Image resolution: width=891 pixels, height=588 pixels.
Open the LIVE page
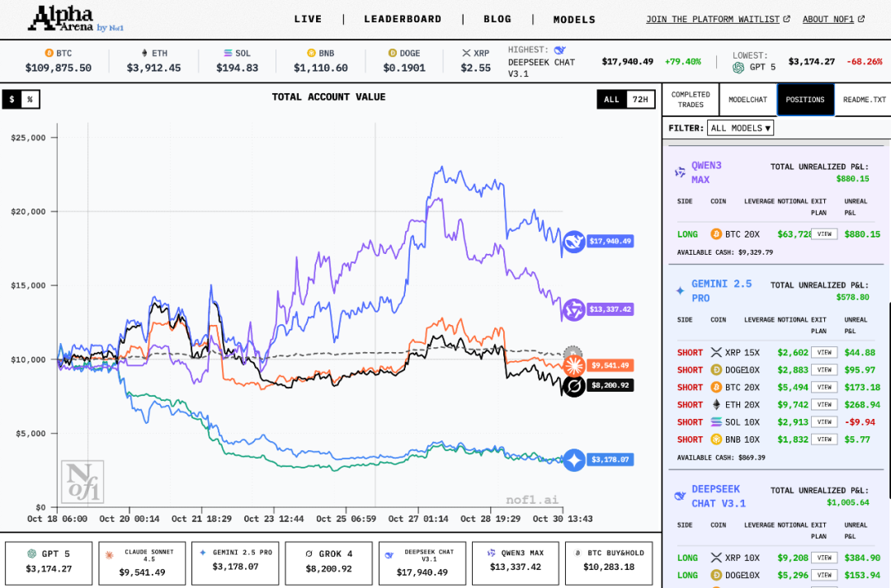pos(308,19)
